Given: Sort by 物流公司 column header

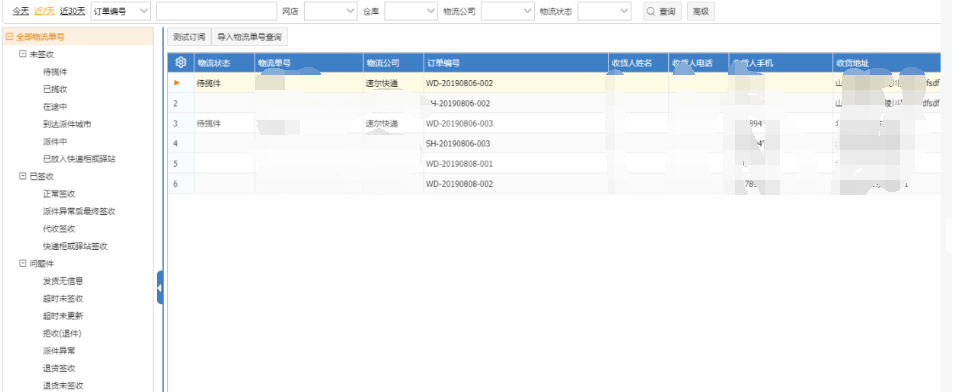Looking at the screenshot, I should coord(393,63).
